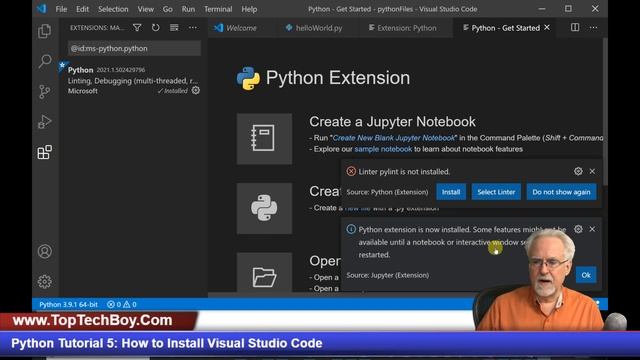Switch to the Welcome tab

click(x=241, y=28)
